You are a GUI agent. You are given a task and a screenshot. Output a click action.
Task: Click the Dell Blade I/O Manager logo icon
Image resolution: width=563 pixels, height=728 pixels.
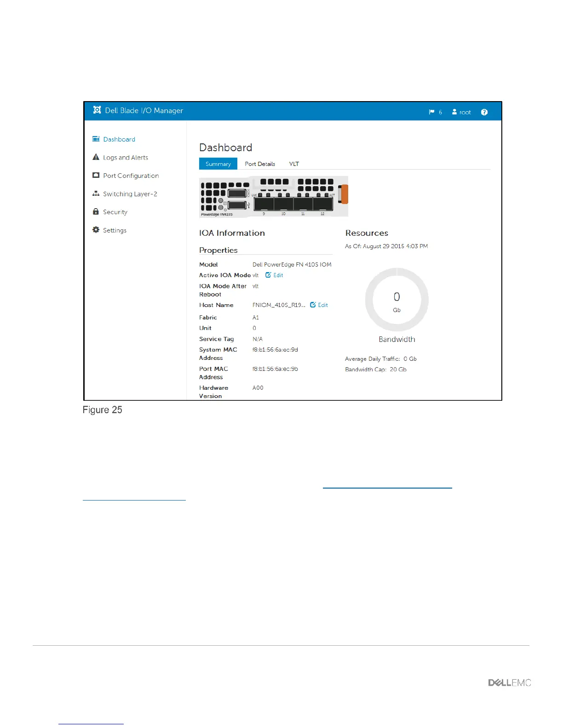pos(97,110)
